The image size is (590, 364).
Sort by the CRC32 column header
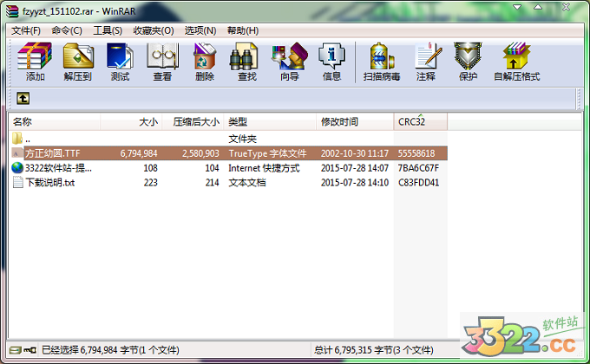pyautogui.click(x=421, y=122)
